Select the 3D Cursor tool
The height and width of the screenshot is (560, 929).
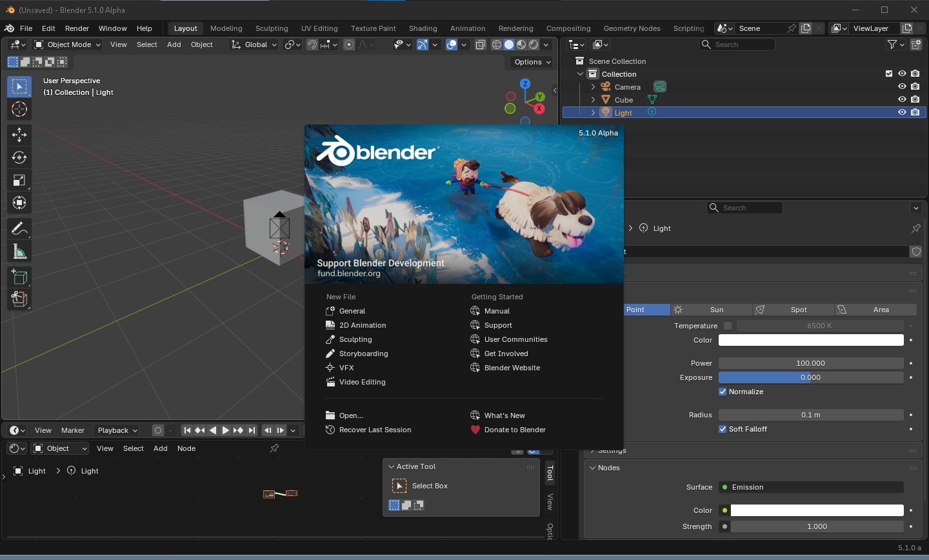19,109
